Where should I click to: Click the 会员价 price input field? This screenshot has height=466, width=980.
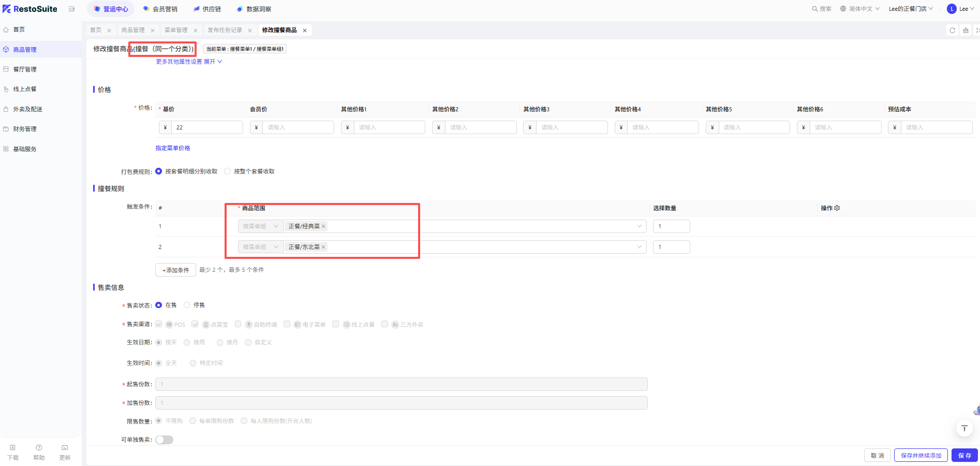click(298, 127)
